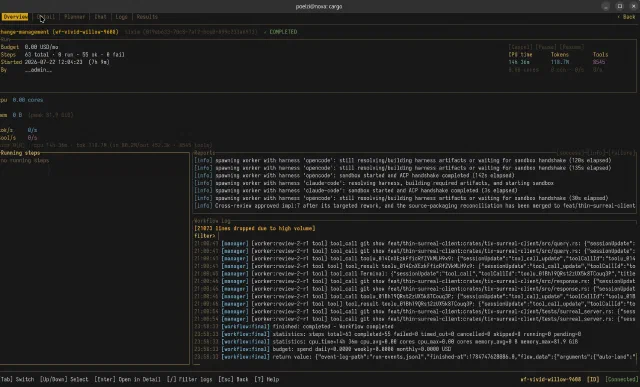
Task: Click the workflow name wf-vivid-willow-9608 in header
Action: tap(85, 32)
